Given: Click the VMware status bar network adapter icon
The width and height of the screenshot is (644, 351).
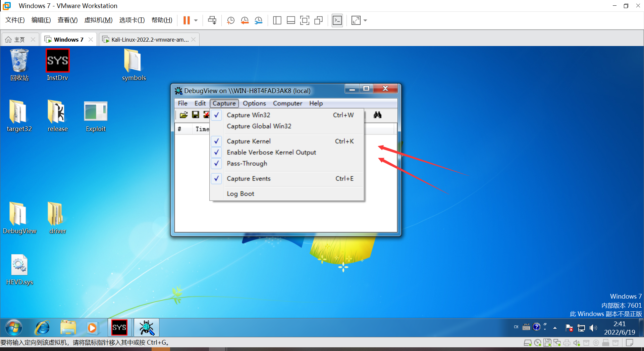Looking at the screenshot, I should click(557, 343).
